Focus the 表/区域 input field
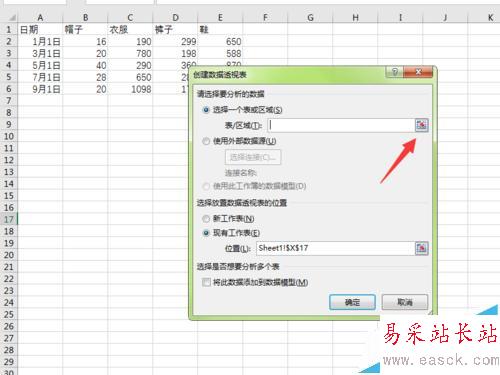 coord(342,125)
